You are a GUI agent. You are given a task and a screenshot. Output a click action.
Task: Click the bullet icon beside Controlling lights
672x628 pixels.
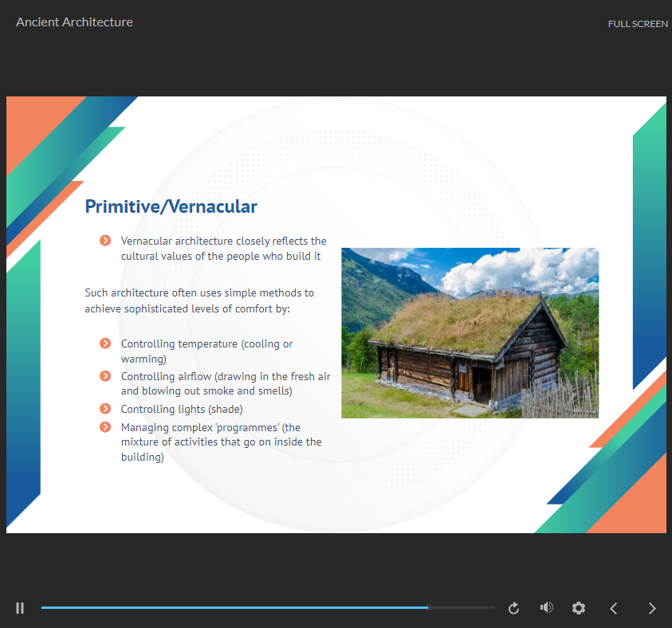tap(105, 409)
